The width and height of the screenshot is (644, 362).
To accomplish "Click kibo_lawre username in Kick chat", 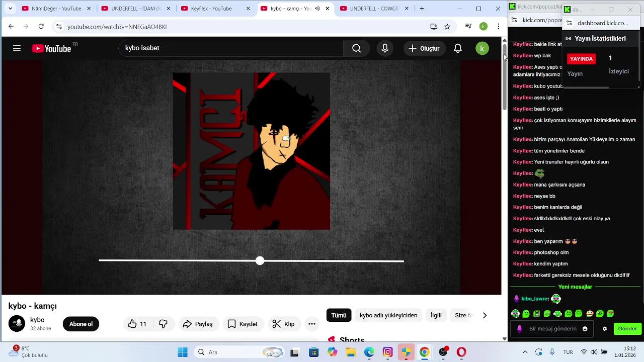I will point(534,299).
